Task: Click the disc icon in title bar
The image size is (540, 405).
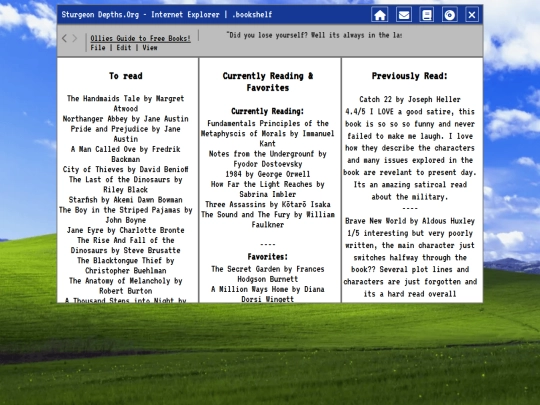Action: coord(449,15)
